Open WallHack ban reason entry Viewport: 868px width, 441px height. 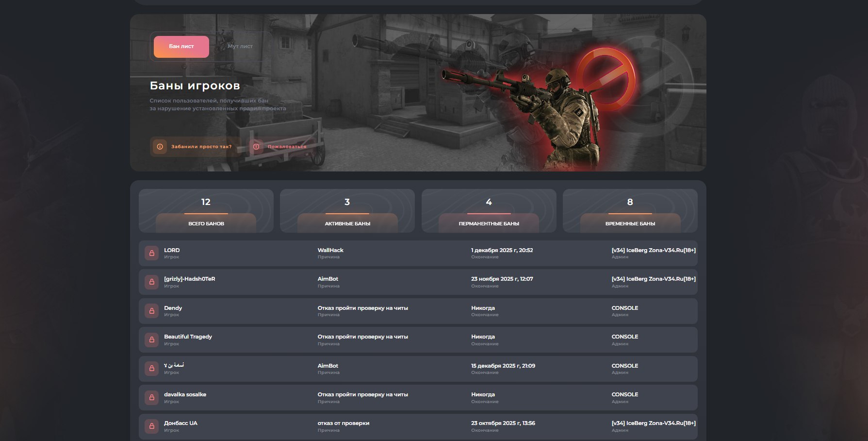[330, 251]
